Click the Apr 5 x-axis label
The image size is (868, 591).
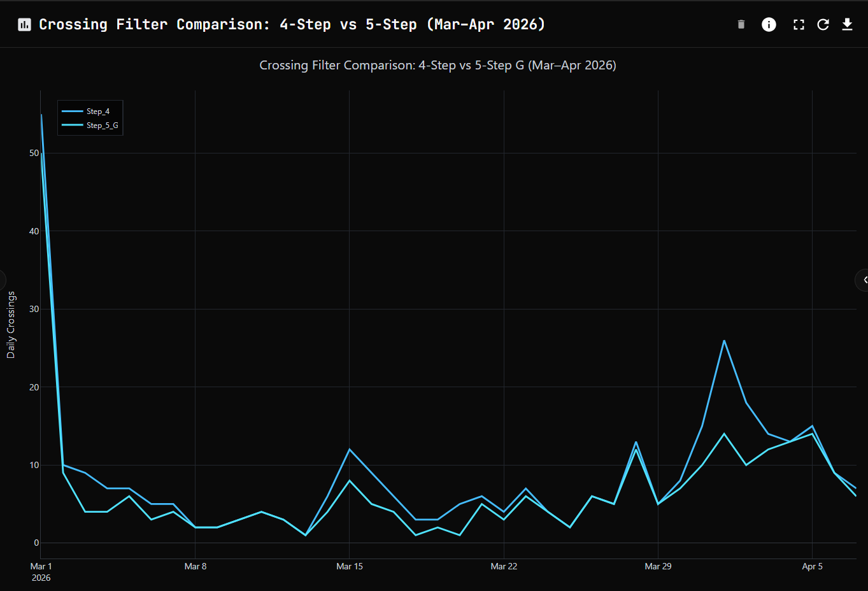pyautogui.click(x=812, y=566)
